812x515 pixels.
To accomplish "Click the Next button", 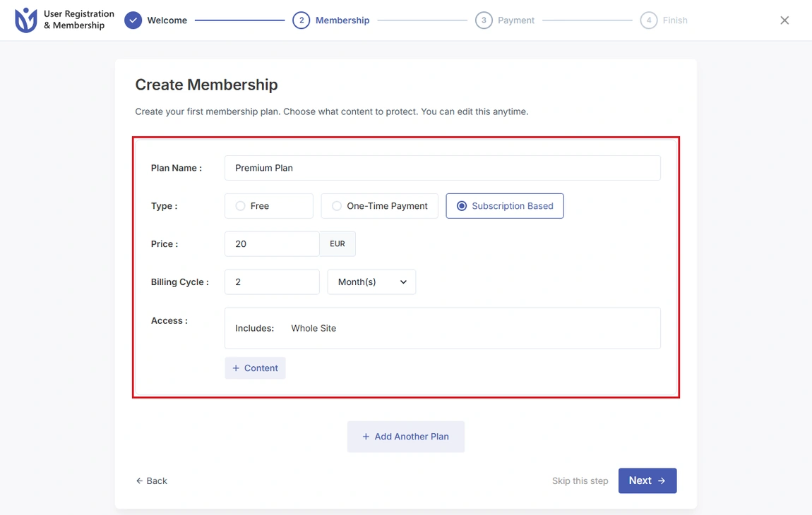I will (647, 481).
